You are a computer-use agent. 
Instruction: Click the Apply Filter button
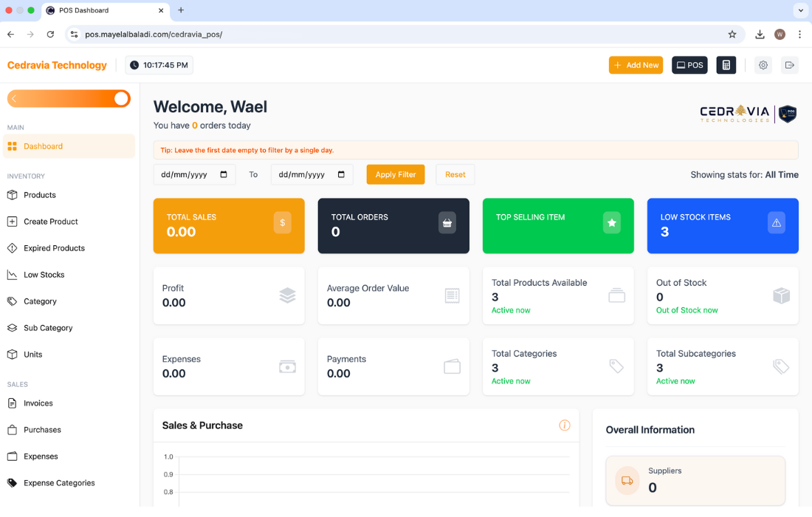(396, 175)
